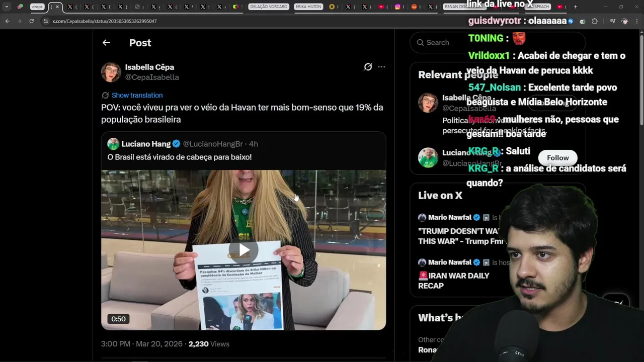Open the browser profile avatar

coord(625,21)
